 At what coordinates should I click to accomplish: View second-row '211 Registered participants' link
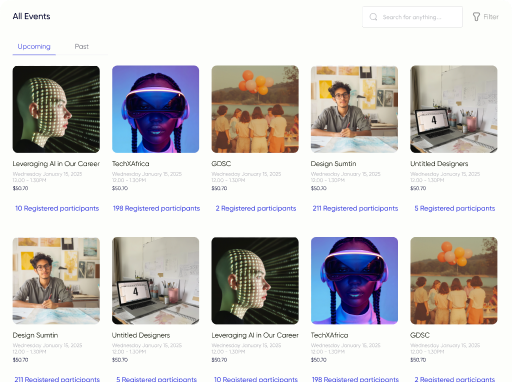point(57,379)
